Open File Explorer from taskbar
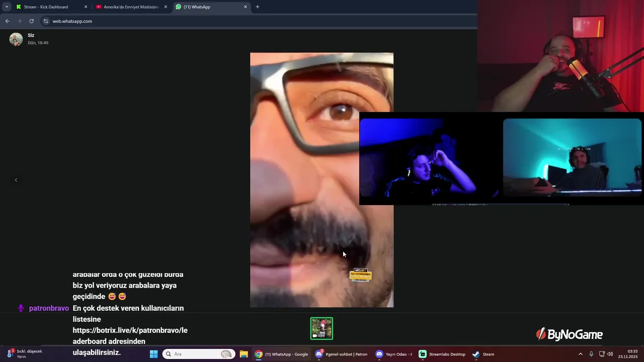644x362 pixels. click(244, 354)
